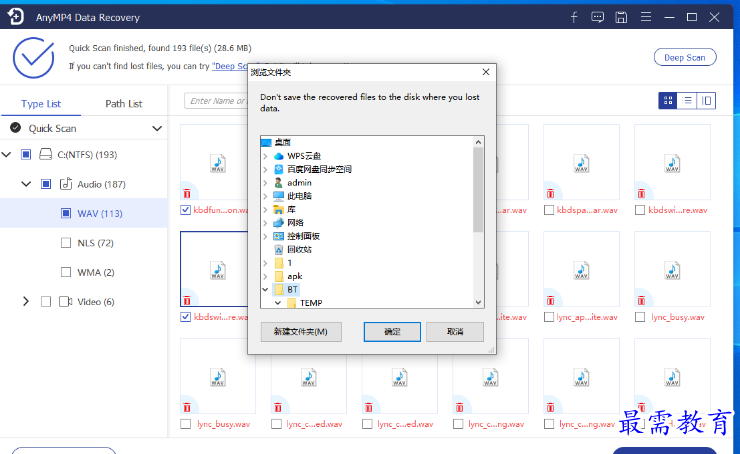740x454 pixels.
Task: Collapse the TEMP folder node
Action: (x=278, y=303)
